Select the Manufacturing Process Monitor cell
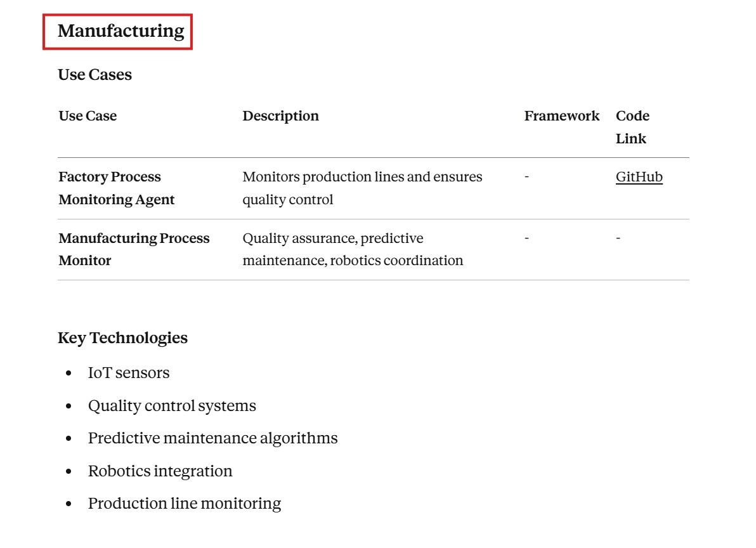 134,249
